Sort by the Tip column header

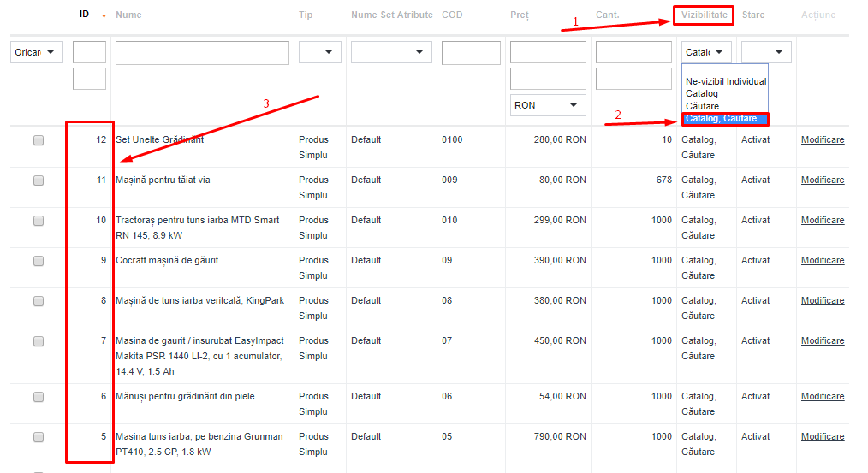pyautogui.click(x=306, y=15)
